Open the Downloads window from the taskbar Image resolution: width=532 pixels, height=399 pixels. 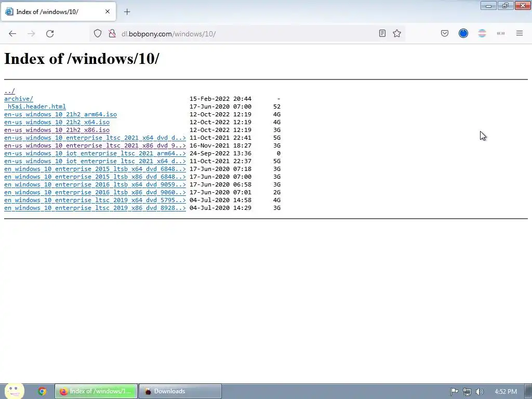tap(180, 391)
